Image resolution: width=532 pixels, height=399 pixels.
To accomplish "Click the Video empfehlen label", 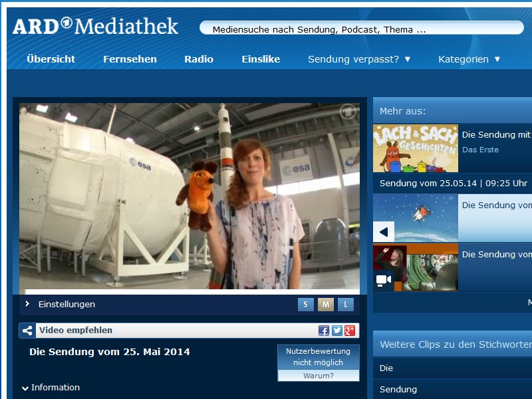I will (x=76, y=330).
